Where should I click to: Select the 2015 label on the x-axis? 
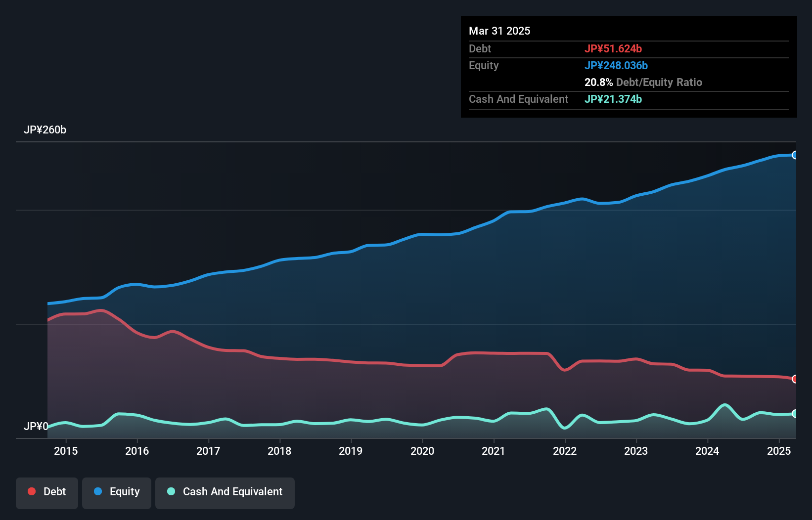[x=66, y=451]
